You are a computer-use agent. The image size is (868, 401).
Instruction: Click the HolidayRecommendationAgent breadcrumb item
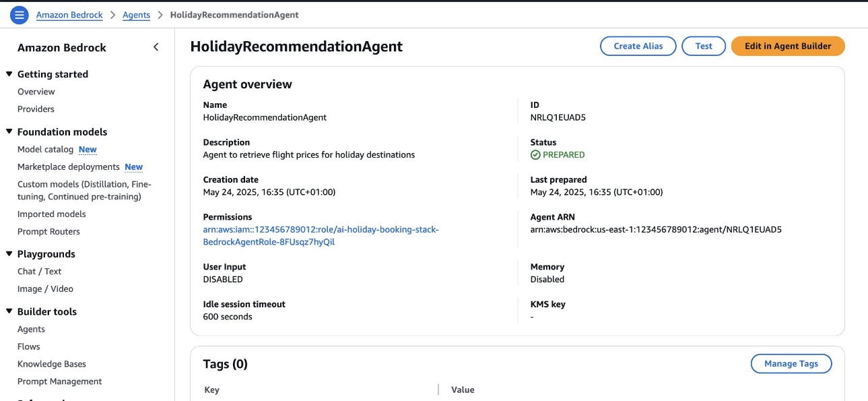point(234,15)
